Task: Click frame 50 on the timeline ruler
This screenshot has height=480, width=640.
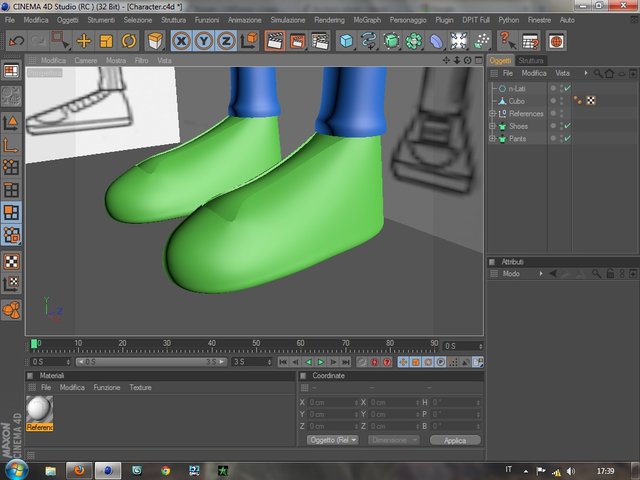Action: 256,345
